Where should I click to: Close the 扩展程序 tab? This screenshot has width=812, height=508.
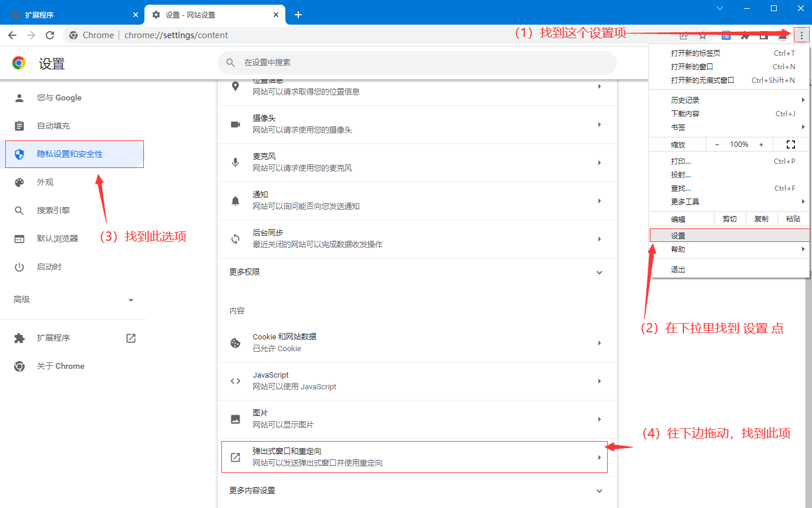pos(136,15)
